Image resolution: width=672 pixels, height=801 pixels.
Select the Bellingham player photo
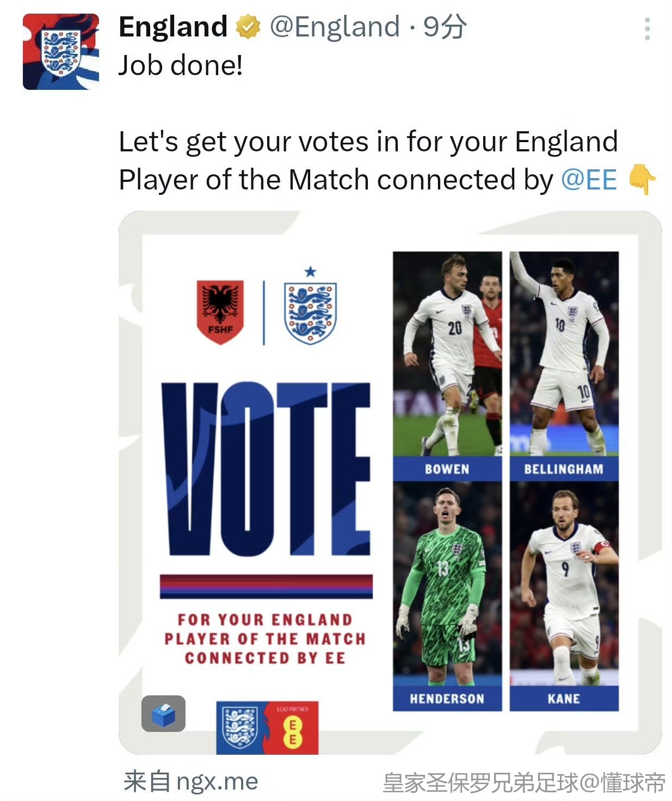(564, 354)
